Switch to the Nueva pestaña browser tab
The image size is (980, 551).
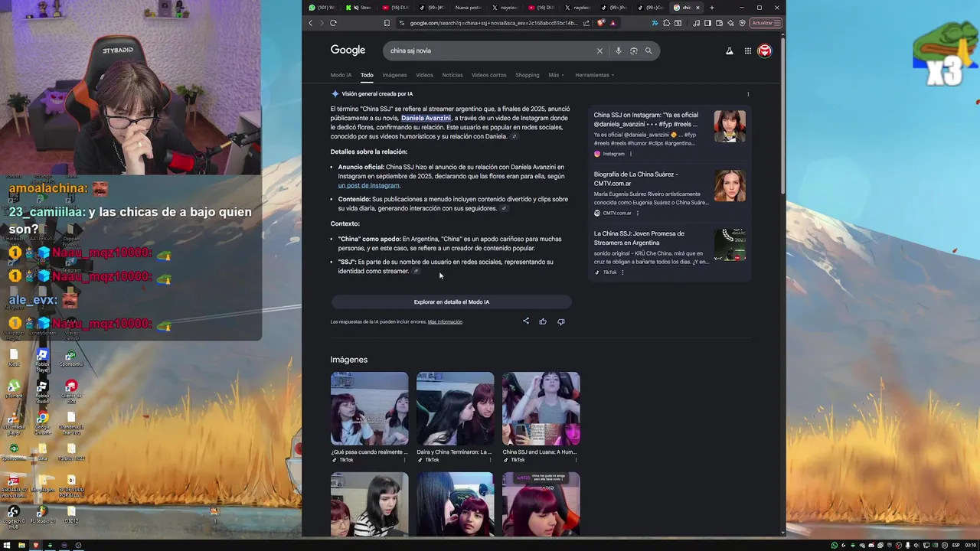tap(469, 8)
